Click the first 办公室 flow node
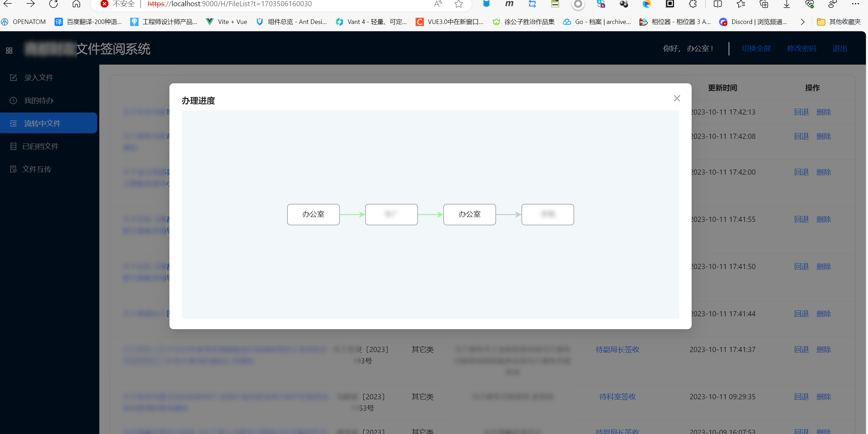 313,215
